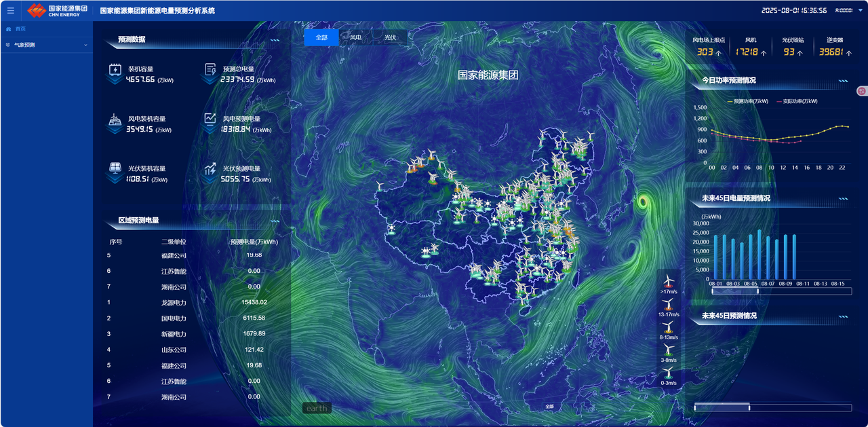This screenshot has height=427, width=868.
Task: Click the 6115.58 forecast value
Action: click(254, 318)
